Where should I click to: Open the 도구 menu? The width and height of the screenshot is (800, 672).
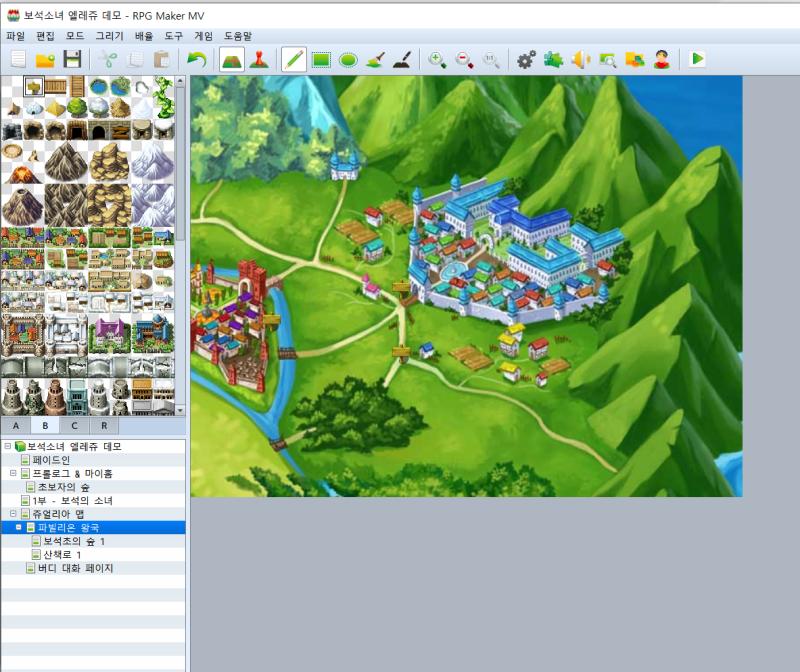pyautogui.click(x=173, y=36)
